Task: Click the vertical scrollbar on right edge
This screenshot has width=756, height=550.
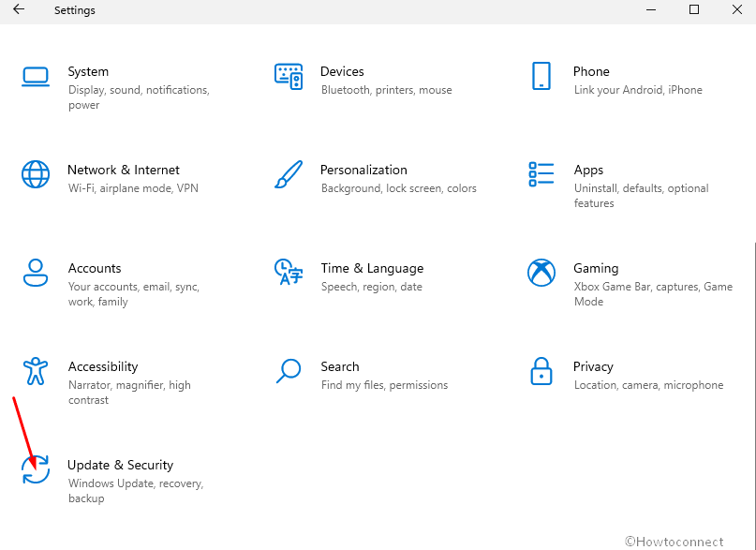Action: click(754, 395)
